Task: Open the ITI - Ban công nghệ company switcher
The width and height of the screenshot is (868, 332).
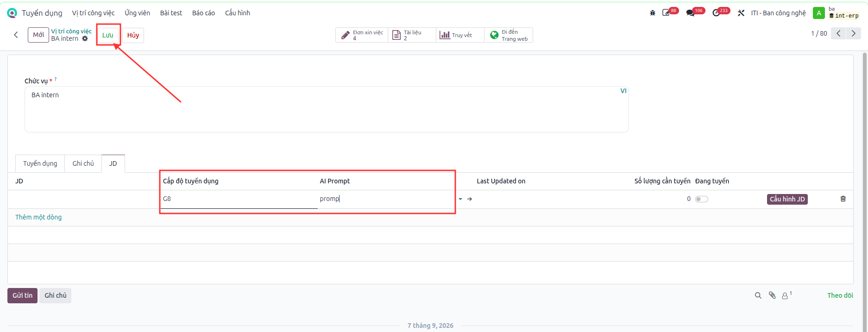Action: (x=778, y=13)
